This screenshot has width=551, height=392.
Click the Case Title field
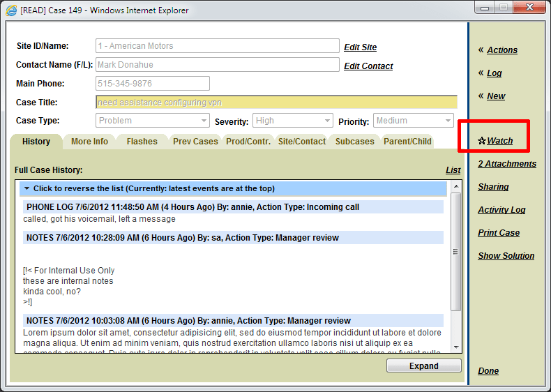(276, 103)
